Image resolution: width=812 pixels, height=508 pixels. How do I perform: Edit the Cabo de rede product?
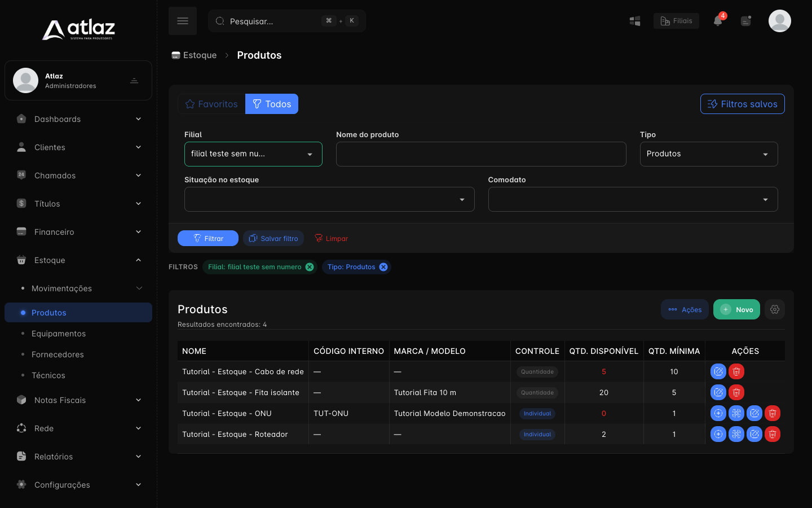pos(718,371)
